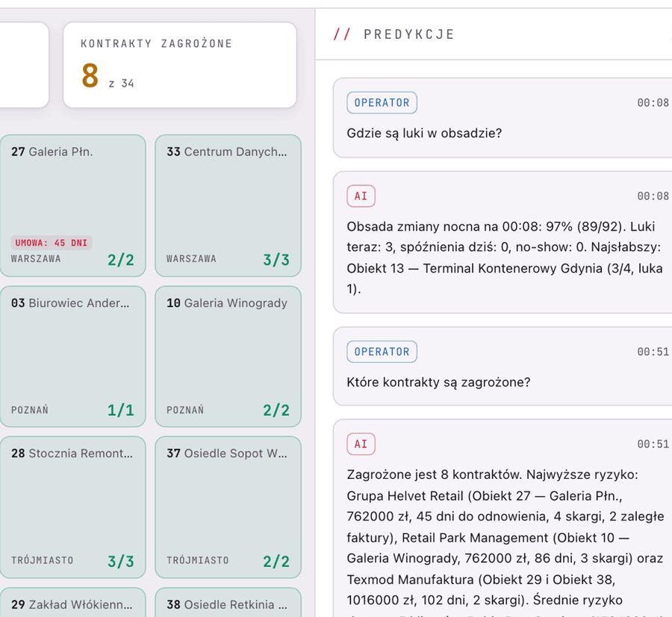The image size is (672, 617).
Task: Click the 3/3 count on Centrum Danych
Action: tap(276, 260)
